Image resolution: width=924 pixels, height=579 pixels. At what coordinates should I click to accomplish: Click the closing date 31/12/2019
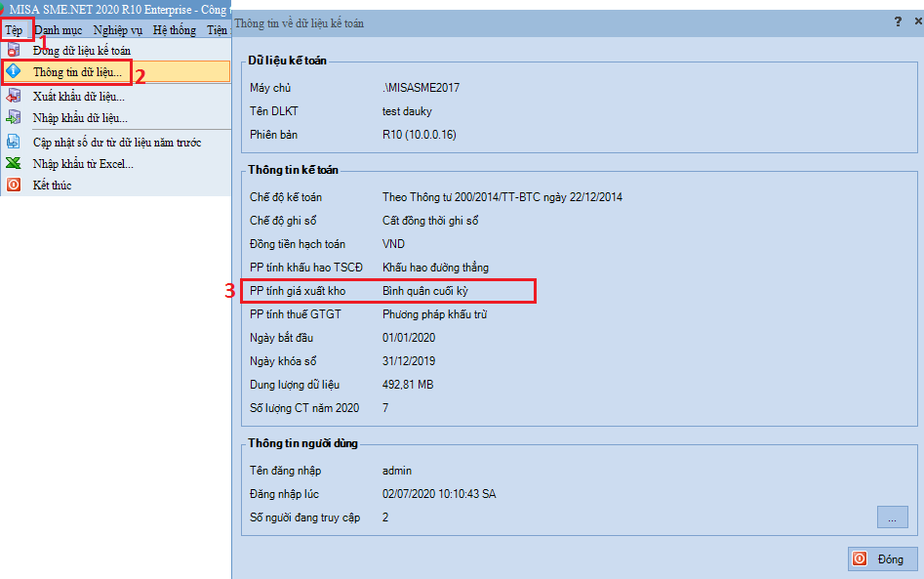click(409, 361)
